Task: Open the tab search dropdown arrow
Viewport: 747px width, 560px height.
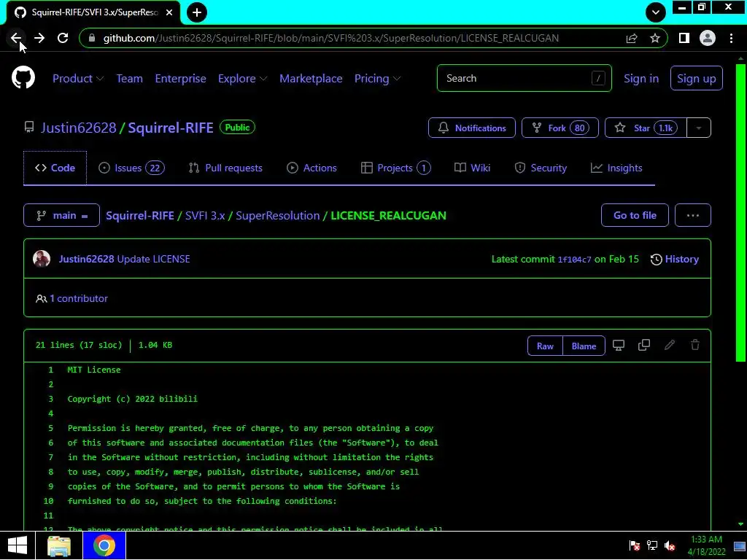Action: pos(656,12)
